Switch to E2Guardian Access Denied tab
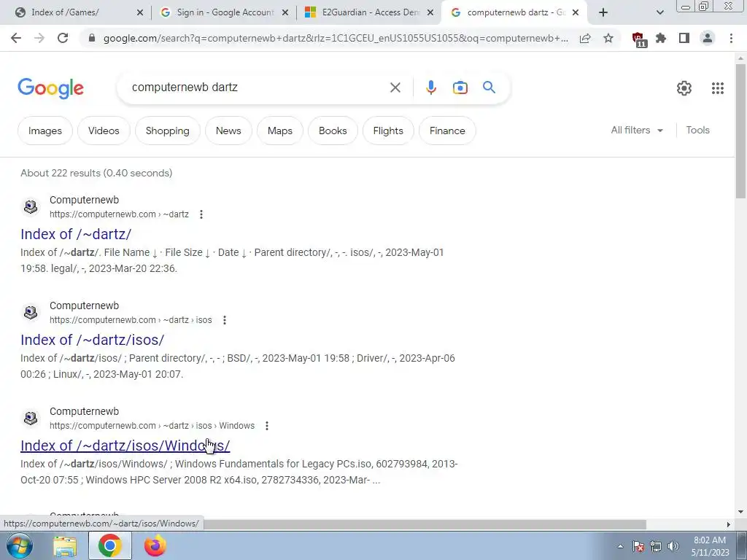The image size is (747, 560). (x=370, y=12)
